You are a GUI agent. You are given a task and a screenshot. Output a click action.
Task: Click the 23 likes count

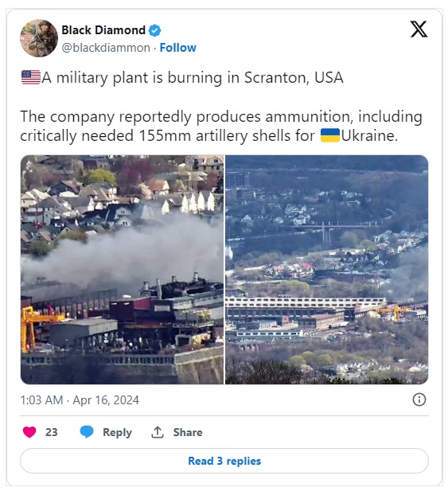52,432
